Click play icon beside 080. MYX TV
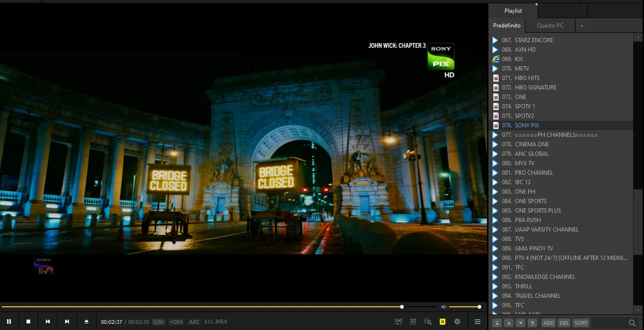Viewport: 644px width, 330px height. tap(496, 163)
